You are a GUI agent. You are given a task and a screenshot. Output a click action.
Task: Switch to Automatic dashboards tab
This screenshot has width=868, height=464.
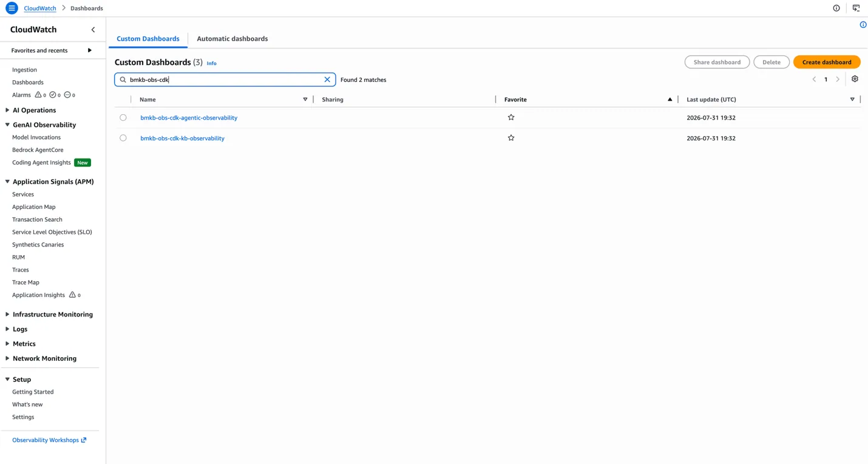click(x=232, y=38)
